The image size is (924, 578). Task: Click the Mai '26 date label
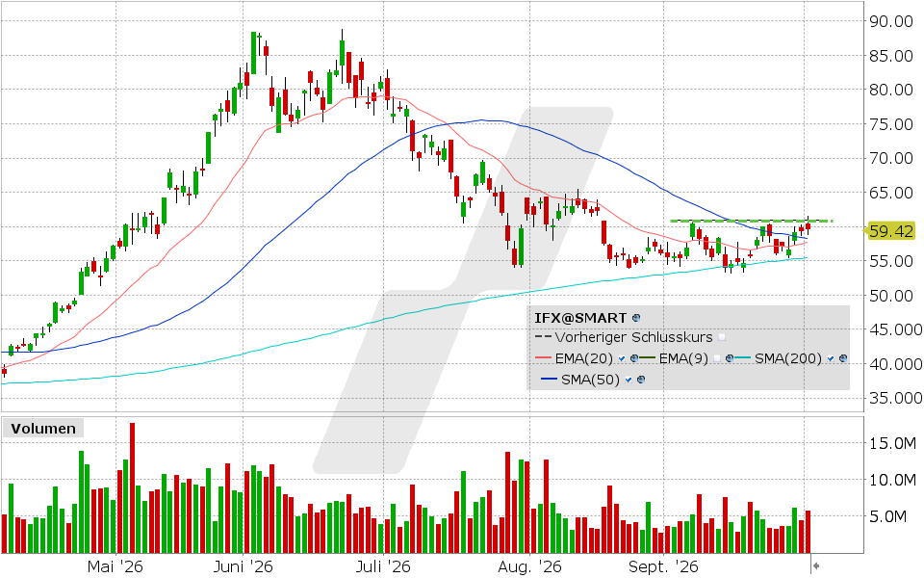[x=115, y=566]
